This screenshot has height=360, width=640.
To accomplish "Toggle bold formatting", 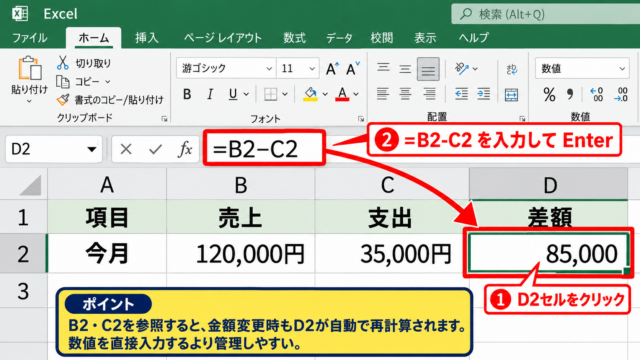I will pyautogui.click(x=187, y=94).
